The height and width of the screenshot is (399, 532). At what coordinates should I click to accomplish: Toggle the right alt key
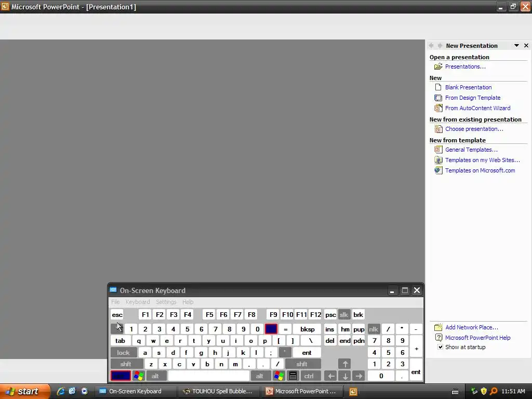pos(260,376)
